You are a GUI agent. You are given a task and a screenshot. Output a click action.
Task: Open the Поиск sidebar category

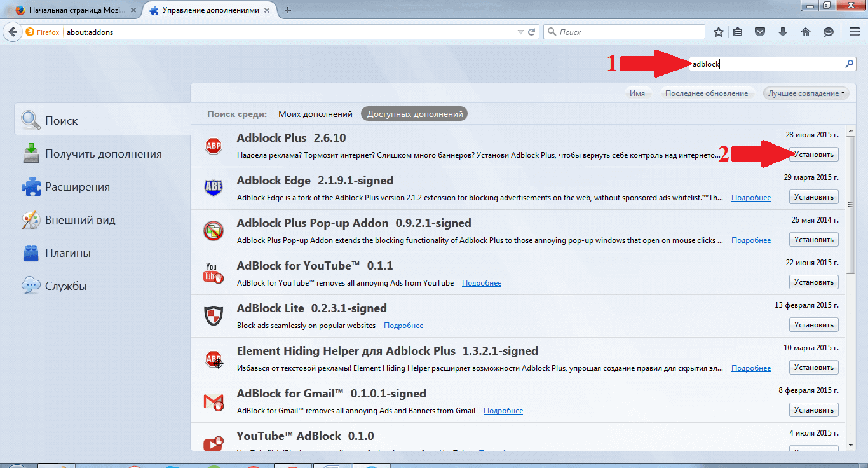[102, 120]
